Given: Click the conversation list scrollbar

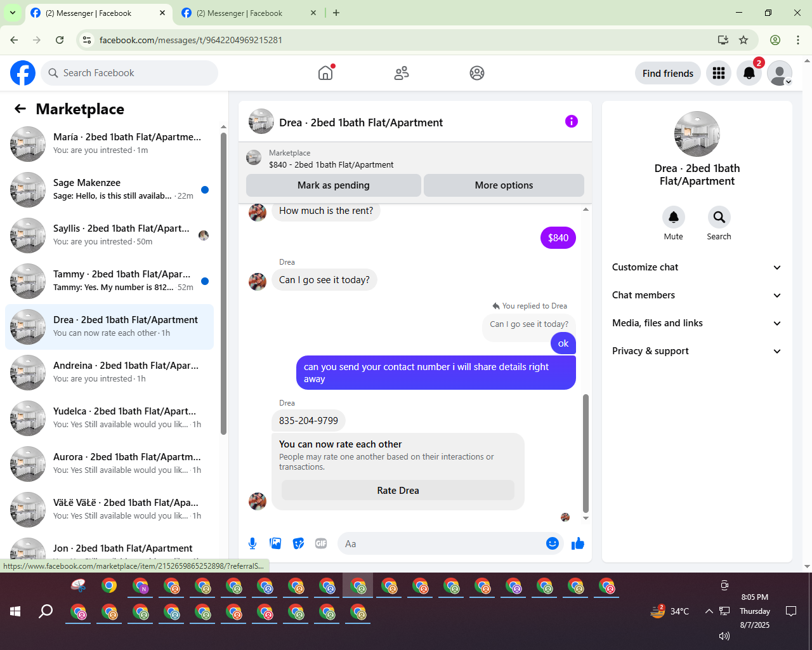Looking at the screenshot, I should 223,284.
